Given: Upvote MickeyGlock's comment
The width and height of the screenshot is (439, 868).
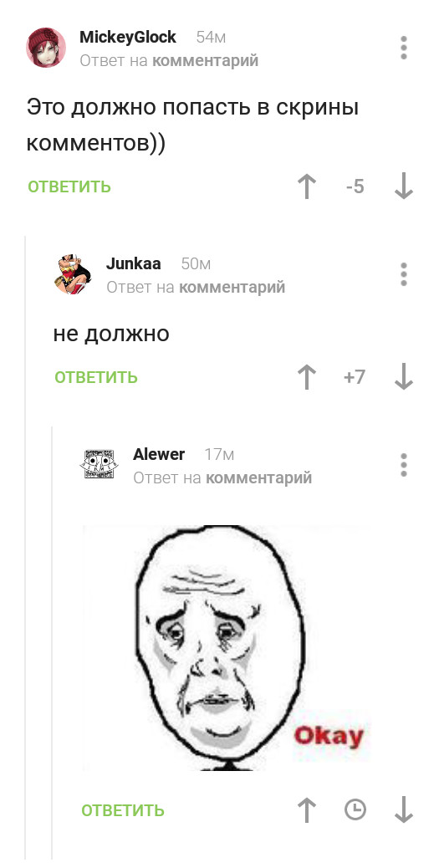Looking at the screenshot, I should pos(307,186).
